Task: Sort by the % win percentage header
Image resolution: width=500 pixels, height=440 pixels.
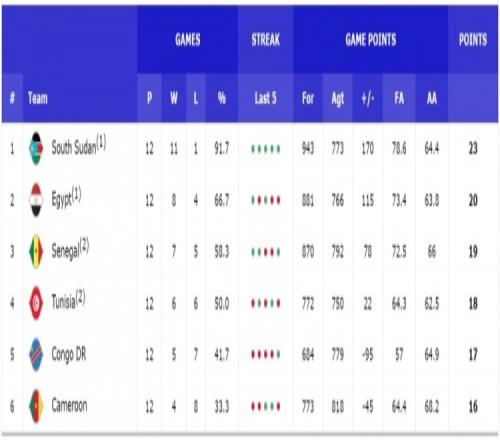Action: pyautogui.click(x=222, y=98)
